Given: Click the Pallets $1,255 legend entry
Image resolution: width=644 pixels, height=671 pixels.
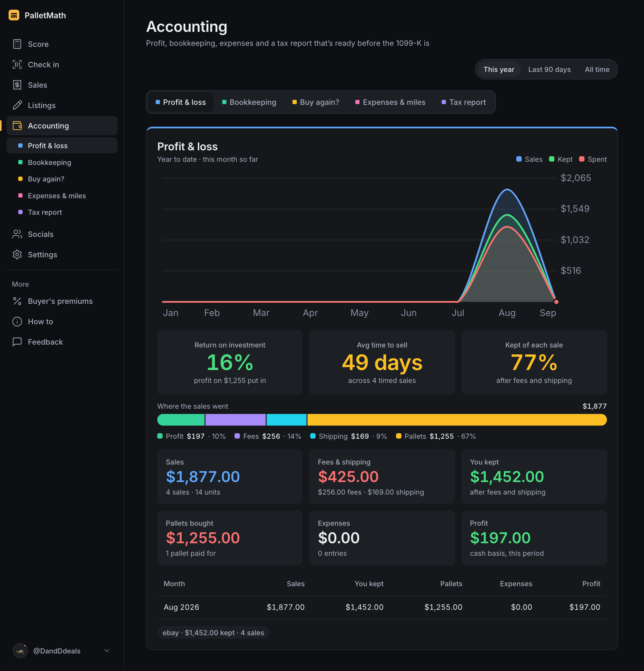Looking at the screenshot, I should 436,436.
